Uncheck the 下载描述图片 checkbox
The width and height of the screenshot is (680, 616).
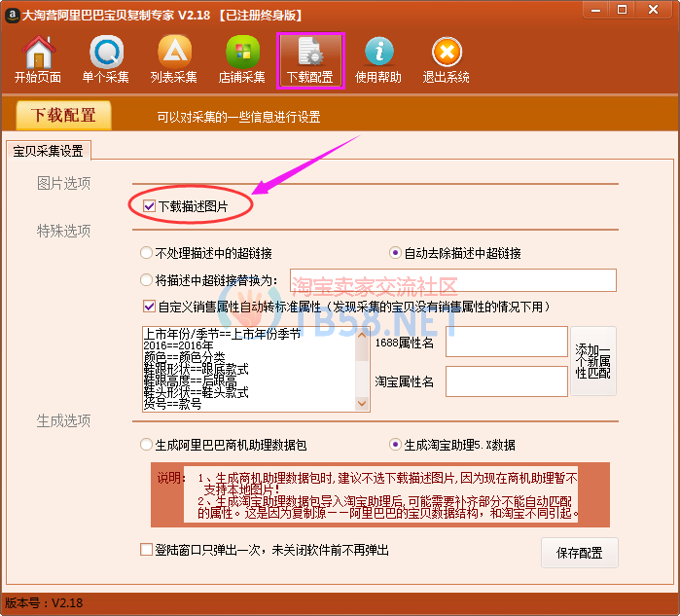[149, 206]
